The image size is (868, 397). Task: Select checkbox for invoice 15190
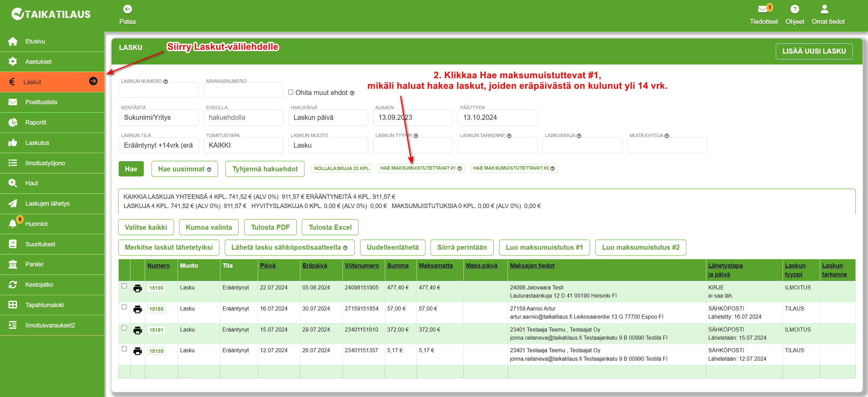coord(124,286)
